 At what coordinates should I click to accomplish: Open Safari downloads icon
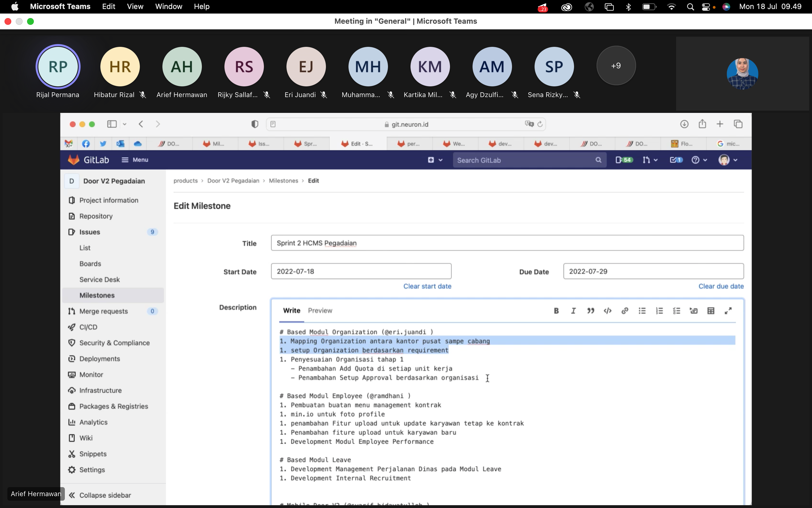[x=684, y=124]
